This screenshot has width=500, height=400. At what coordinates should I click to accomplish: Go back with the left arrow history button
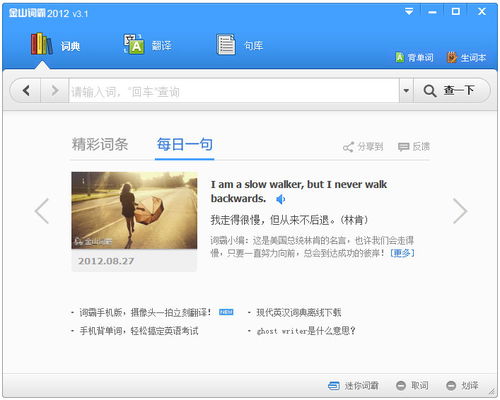26,90
